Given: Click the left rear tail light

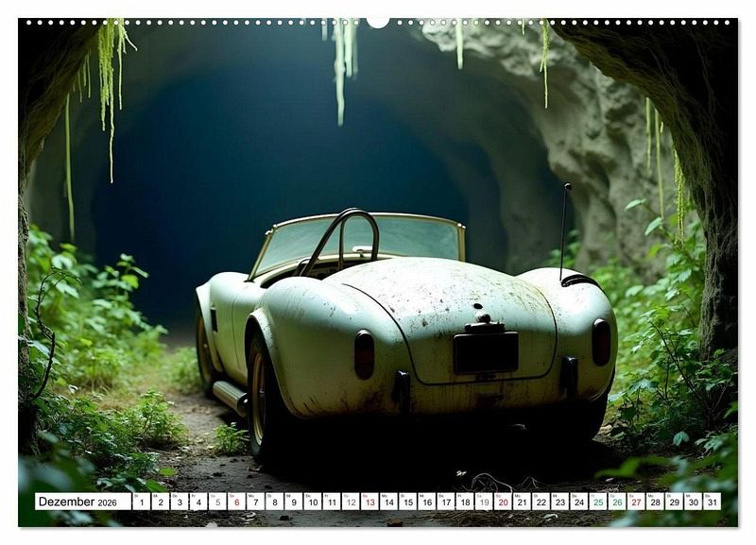Looking at the screenshot, I should coord(364,355).
